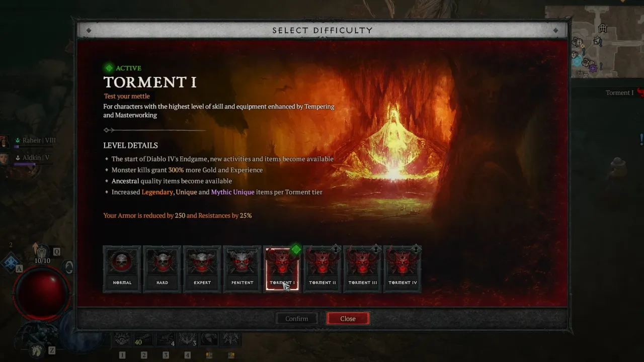Click the lock icon on Torment IV
Viewport: 644px width, 362px height.
tap(416, 249)
